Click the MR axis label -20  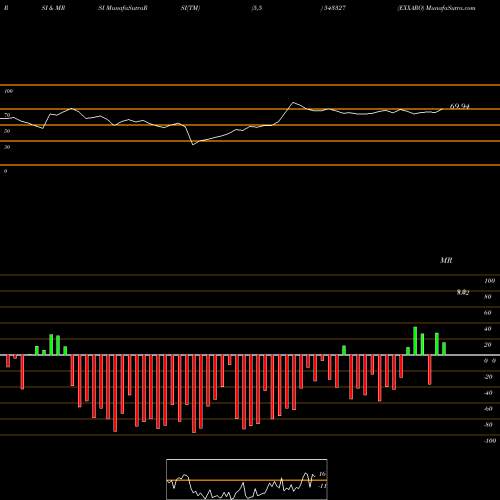tap(488, 377)
